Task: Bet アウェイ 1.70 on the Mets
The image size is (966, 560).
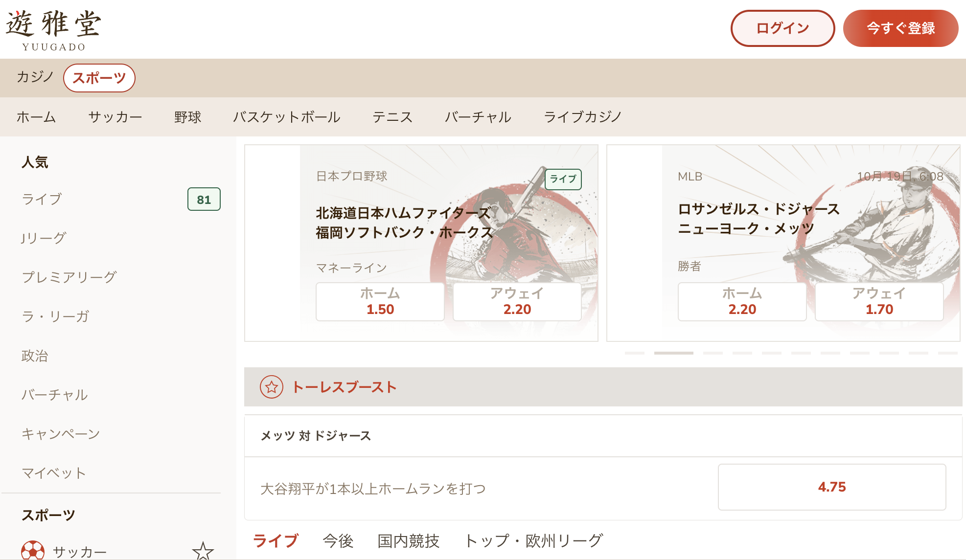Action: (879, 302)
